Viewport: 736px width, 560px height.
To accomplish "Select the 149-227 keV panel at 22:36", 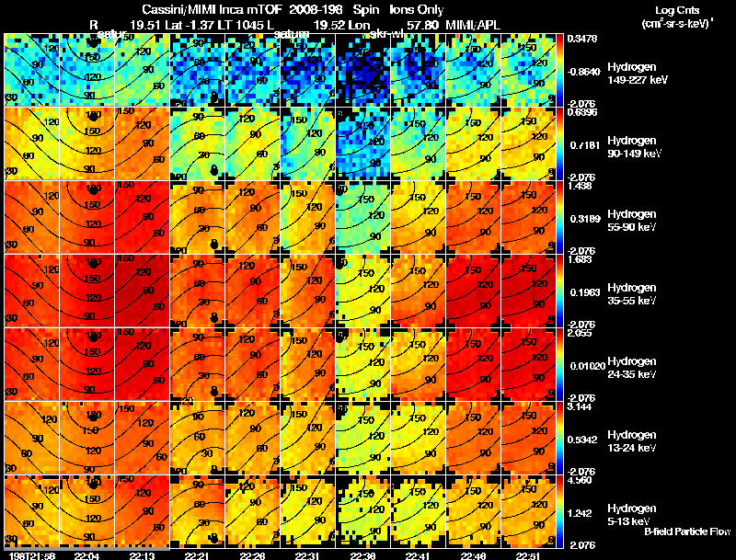I will click(x=362, y=71).
